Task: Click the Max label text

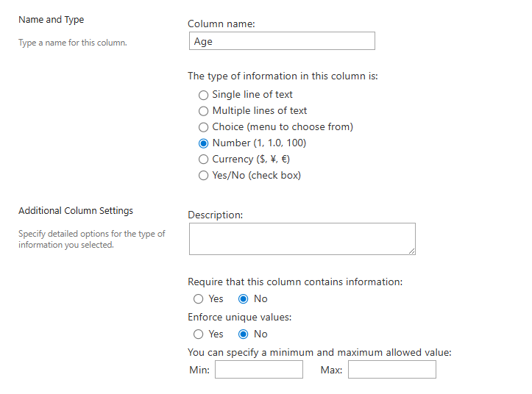Action: 331,370
